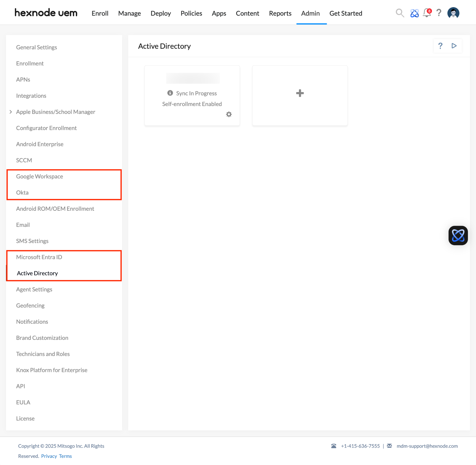
Task: Click the notification bell icon
Action: click(x=426, y=13)
